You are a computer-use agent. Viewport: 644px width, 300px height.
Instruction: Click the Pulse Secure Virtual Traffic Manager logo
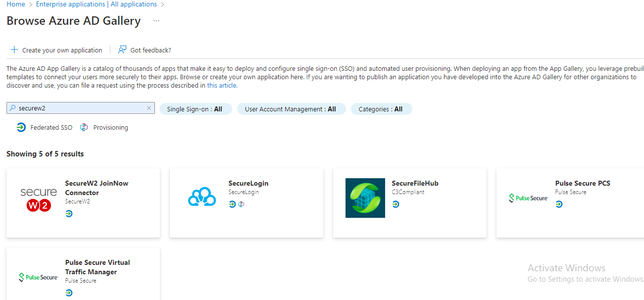pyautogui.click(x=39, y=277)
